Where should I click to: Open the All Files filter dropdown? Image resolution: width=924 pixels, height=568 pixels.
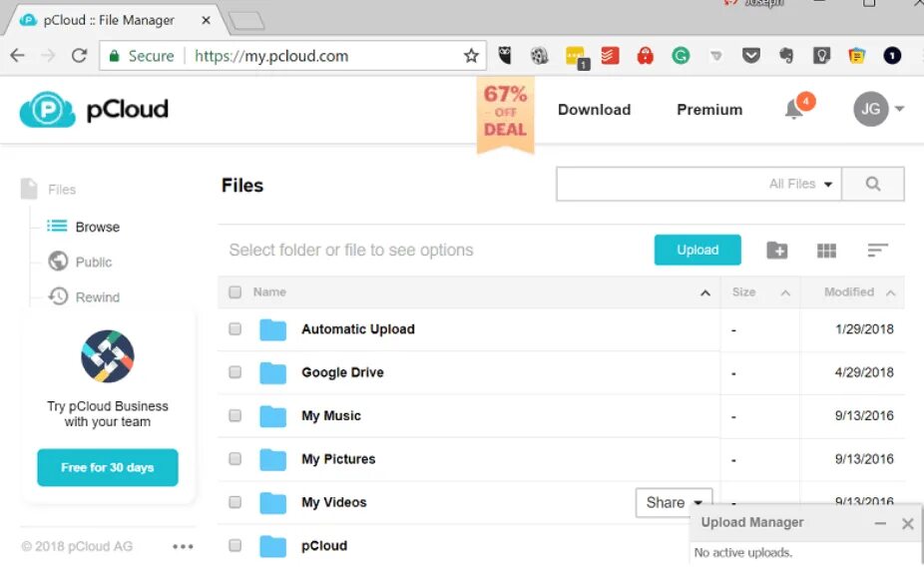801,184
